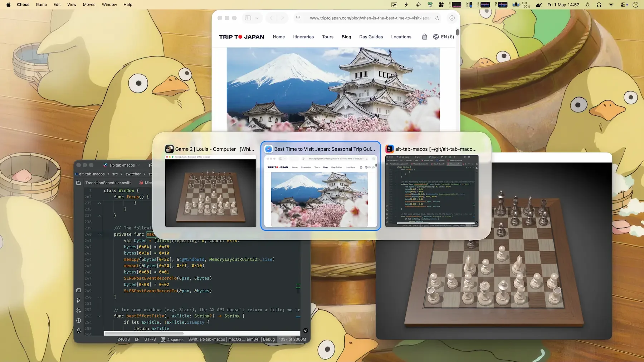The width and height of the screenshot is (644, 362).
Task: Open the Pull Requests icon in IDE sidebar
Action: pos(79,311)
